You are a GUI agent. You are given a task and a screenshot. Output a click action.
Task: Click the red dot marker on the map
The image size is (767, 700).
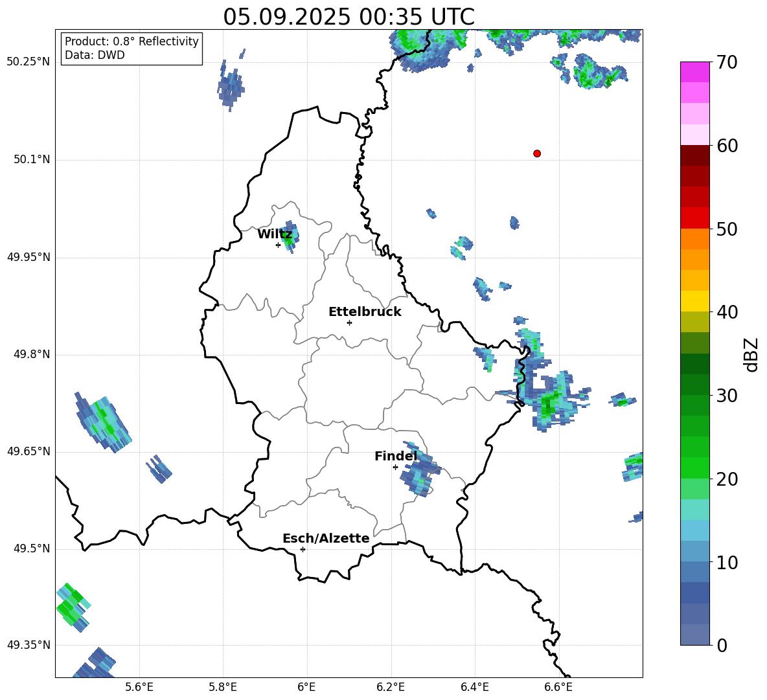pos(537,153)
